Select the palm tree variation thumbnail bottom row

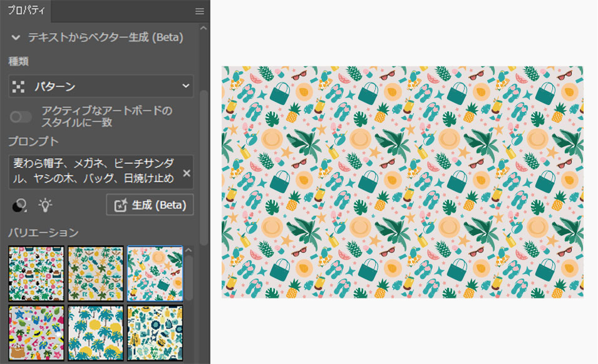[x=95, y=331]
